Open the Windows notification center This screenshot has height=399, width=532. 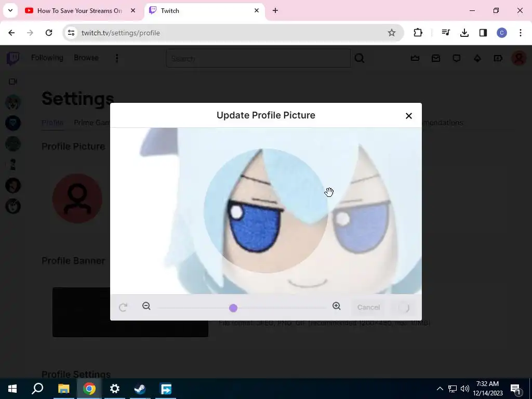click(515, 389)
